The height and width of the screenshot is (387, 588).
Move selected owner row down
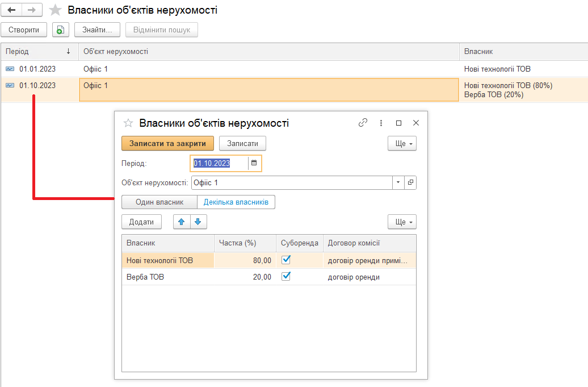tap(199, 222)
